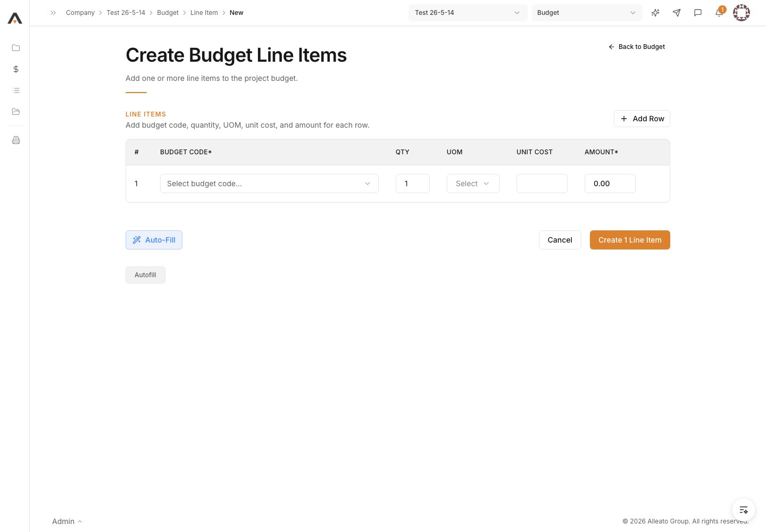Click the Add Row button

click(x=642, y=119)
